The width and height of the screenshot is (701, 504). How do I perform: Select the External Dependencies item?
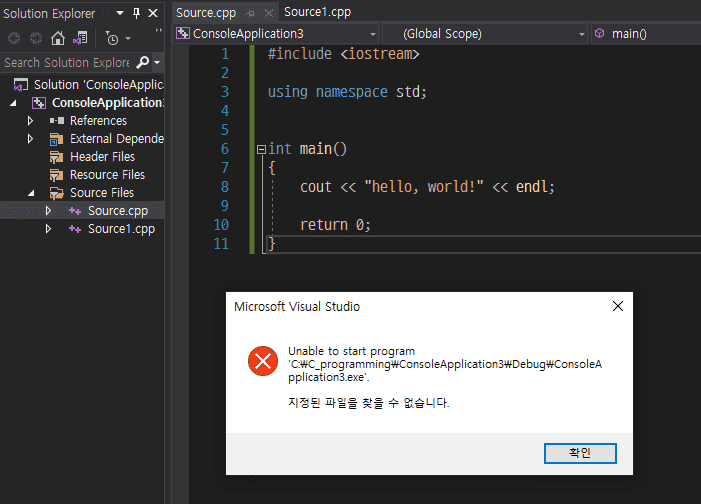point(117,139)
